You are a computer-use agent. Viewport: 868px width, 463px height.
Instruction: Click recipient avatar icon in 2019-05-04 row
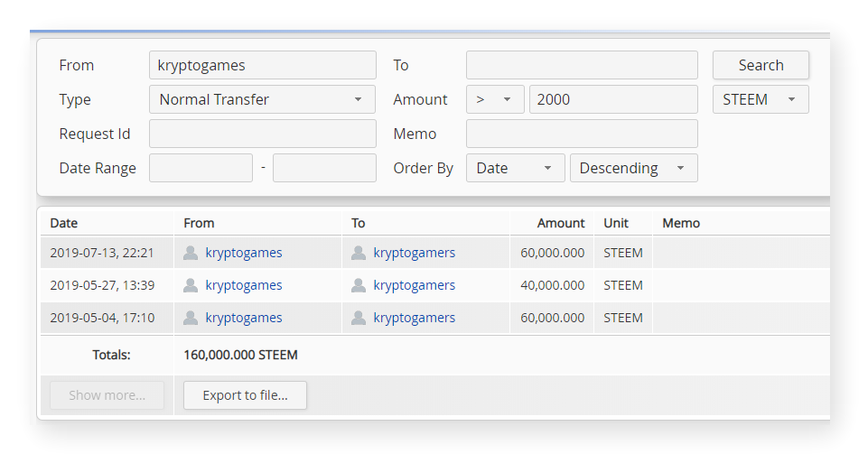pyautogui.click(x=359, y=318)
